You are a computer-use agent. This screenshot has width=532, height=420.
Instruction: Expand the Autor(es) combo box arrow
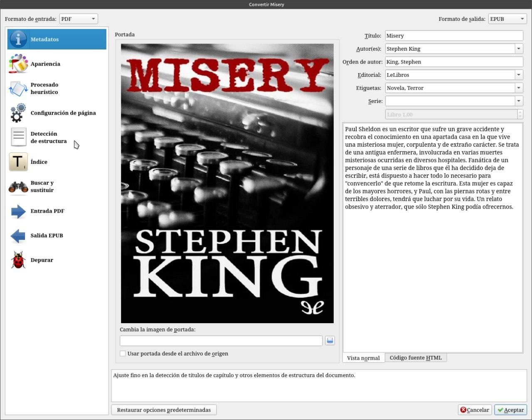519,49
